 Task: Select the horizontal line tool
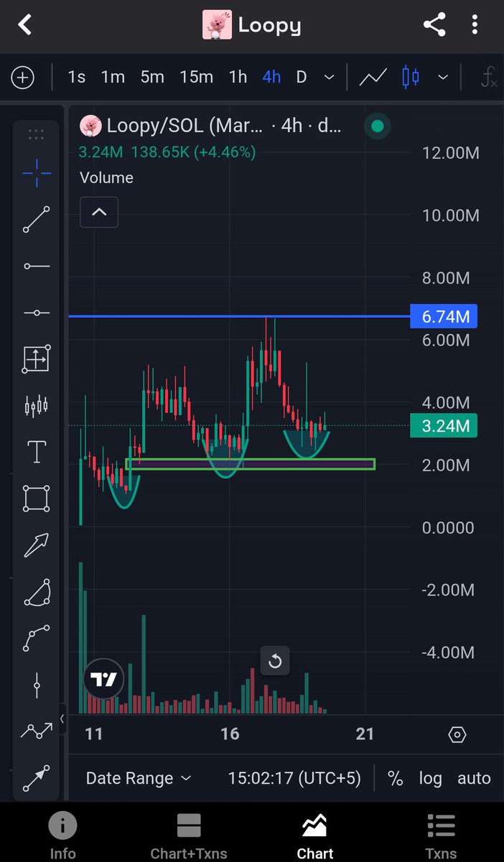point(36,312)
